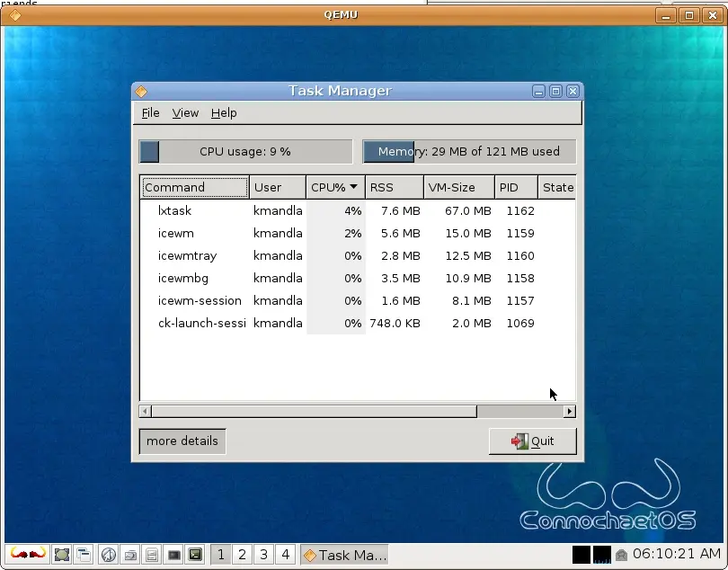Click the horizontal scrollbar thumb
This screenshot has height=570, width=728.
[314, 411]
